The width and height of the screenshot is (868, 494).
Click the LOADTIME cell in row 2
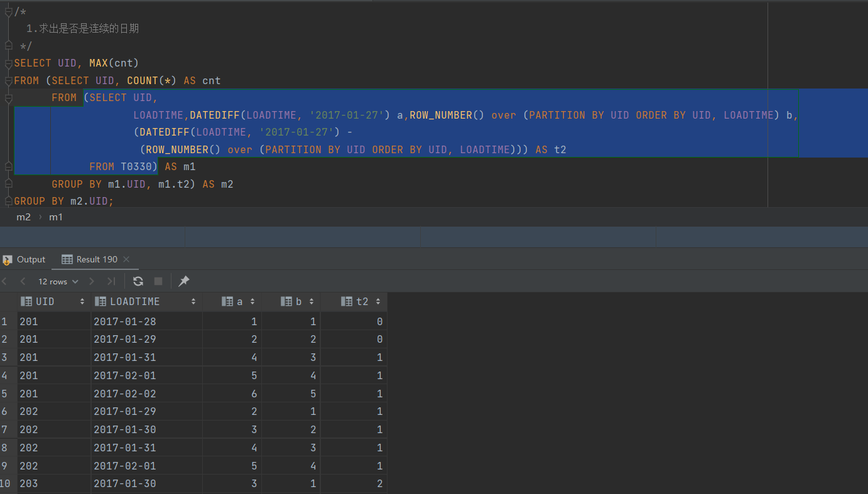coord(147,339)
